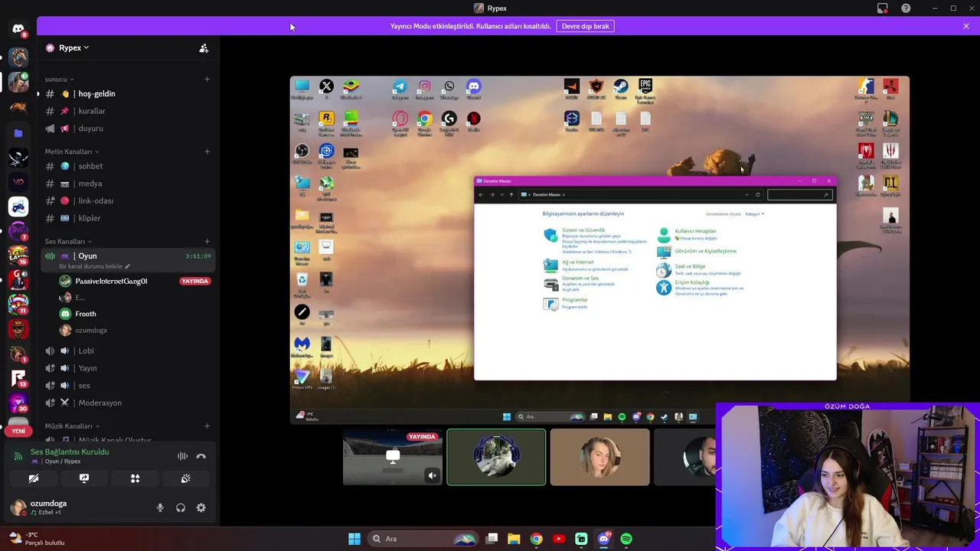Select the green-bordered speaking participant tile
The height and width of the screenshot is (551, 980).
496,457
